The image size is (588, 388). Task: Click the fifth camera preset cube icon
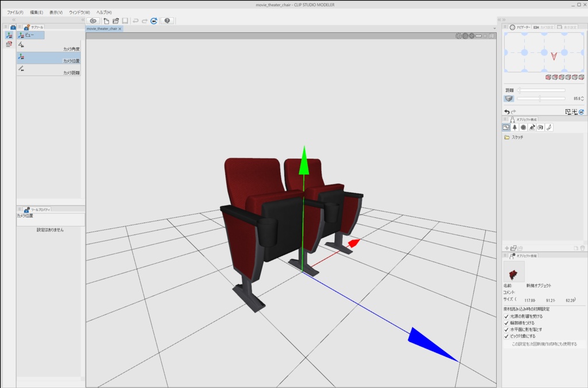[x=575, y=77]
